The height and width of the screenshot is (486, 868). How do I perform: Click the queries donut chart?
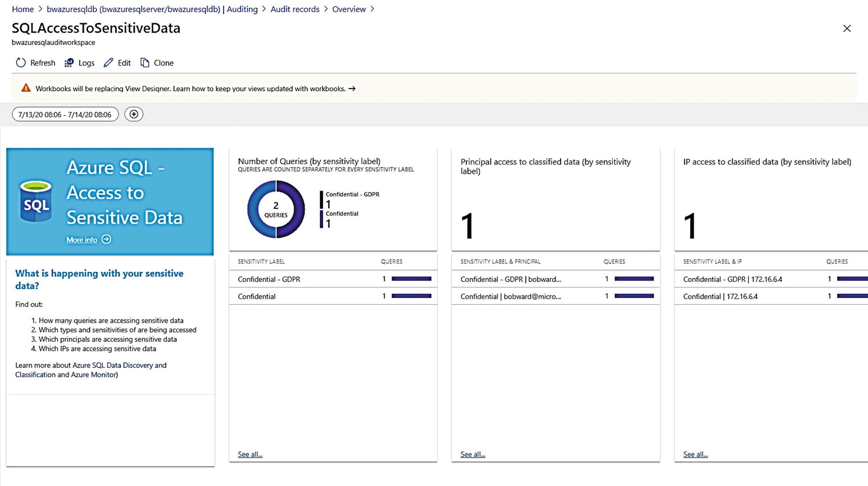(x=276, y=209)
